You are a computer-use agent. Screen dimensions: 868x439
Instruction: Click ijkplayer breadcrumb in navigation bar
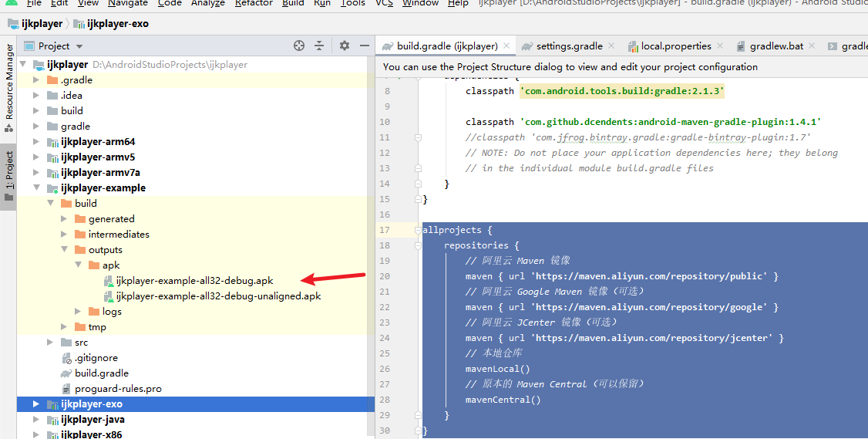[x=35, y=24]
